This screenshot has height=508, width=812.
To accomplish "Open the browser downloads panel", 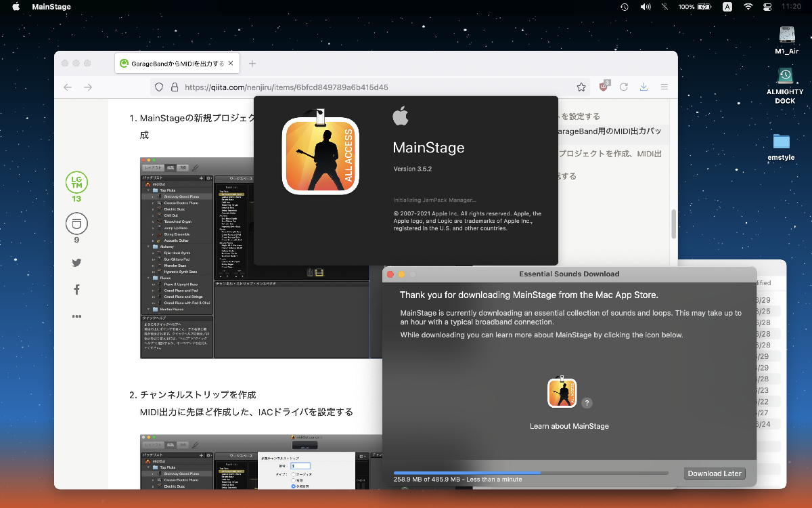I will click(644, 87).
